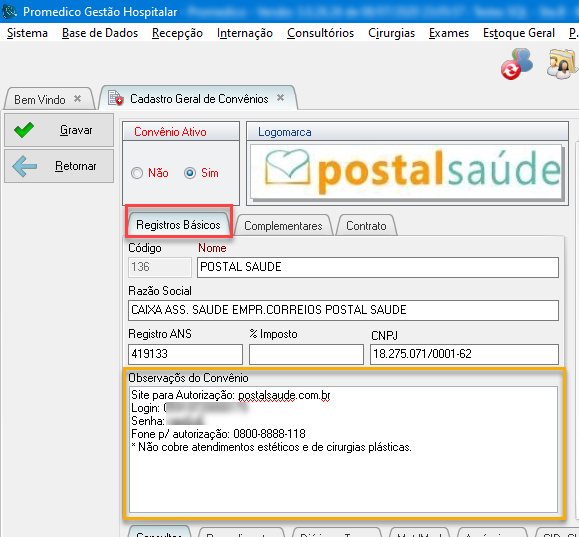The image size is (579, 537).
Task: Open the Sistema menu
Action: coord(27,33)
